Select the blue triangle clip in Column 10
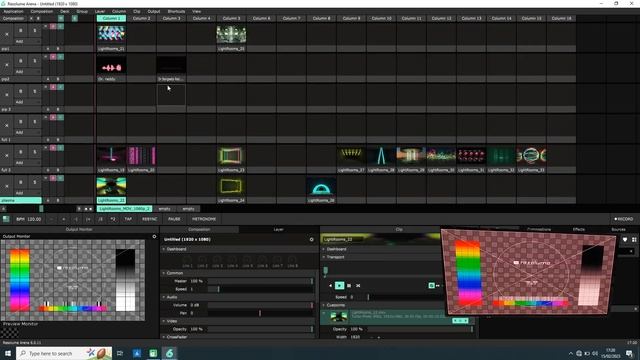Image resolution: width=640 pixels, height=360 pixels. pyautogui.click(x=381, y=156)
